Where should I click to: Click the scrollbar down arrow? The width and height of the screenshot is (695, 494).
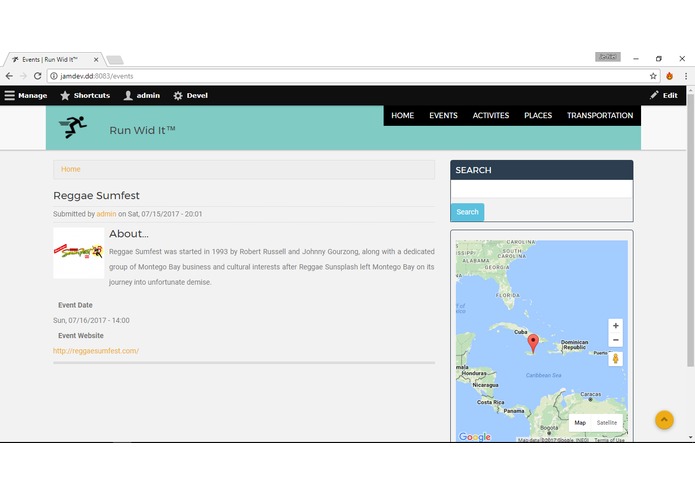tap(691, 438)
